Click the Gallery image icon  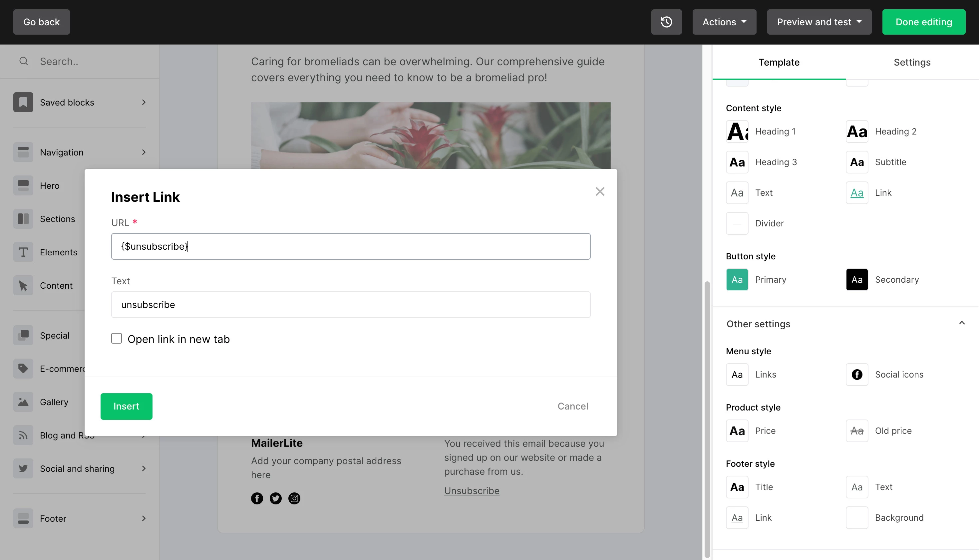[23, 402]
